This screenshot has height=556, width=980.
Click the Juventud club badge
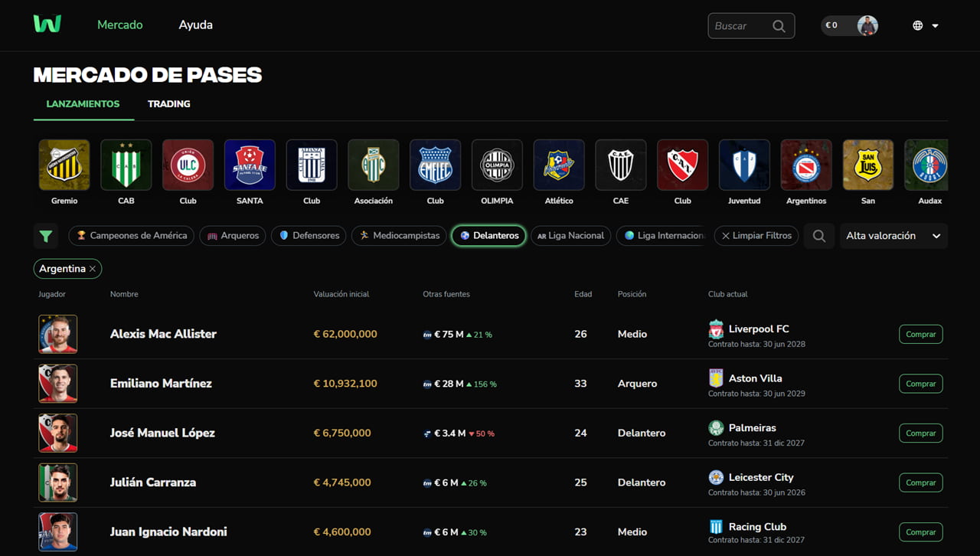tap(744, 165)
